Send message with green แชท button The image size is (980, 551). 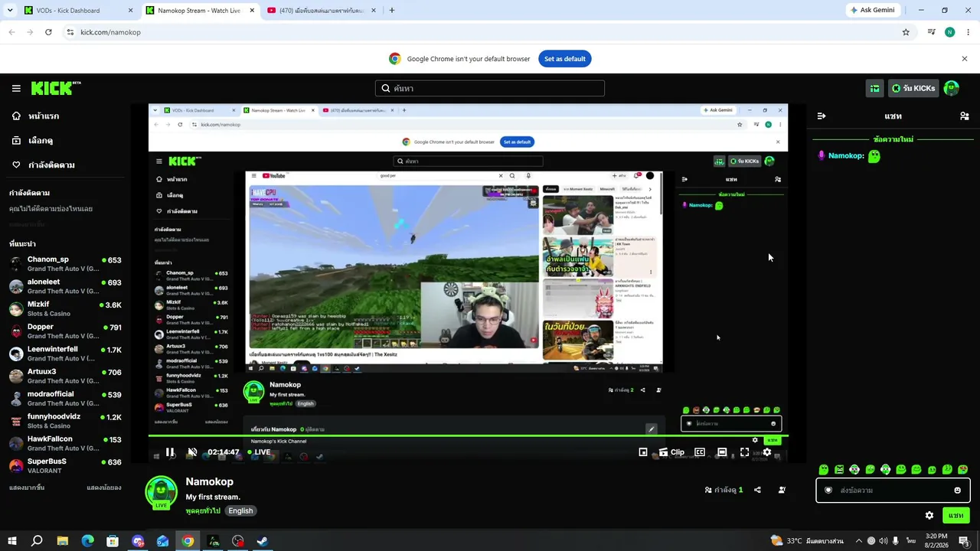click(x=956, y=516)
